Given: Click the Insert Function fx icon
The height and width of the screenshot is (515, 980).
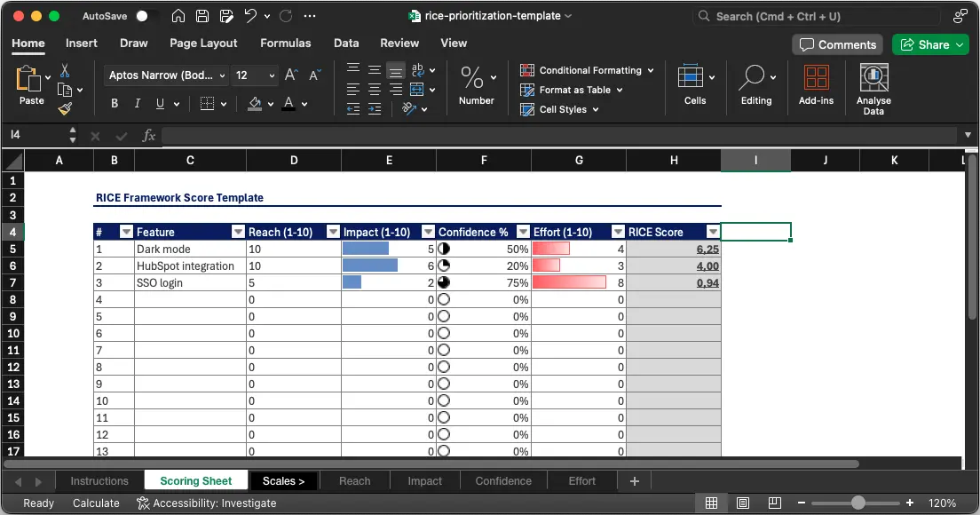Looking at the screenshot, I should coord(149,136).
